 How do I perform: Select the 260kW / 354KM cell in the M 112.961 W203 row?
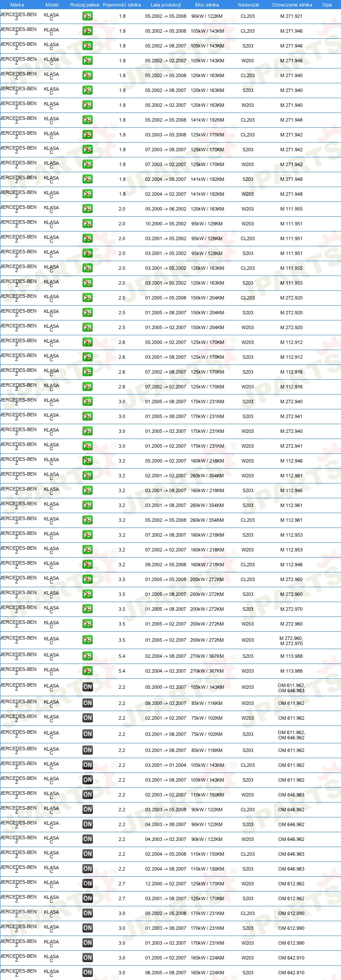pyautogui.click(x=207, y=476)
